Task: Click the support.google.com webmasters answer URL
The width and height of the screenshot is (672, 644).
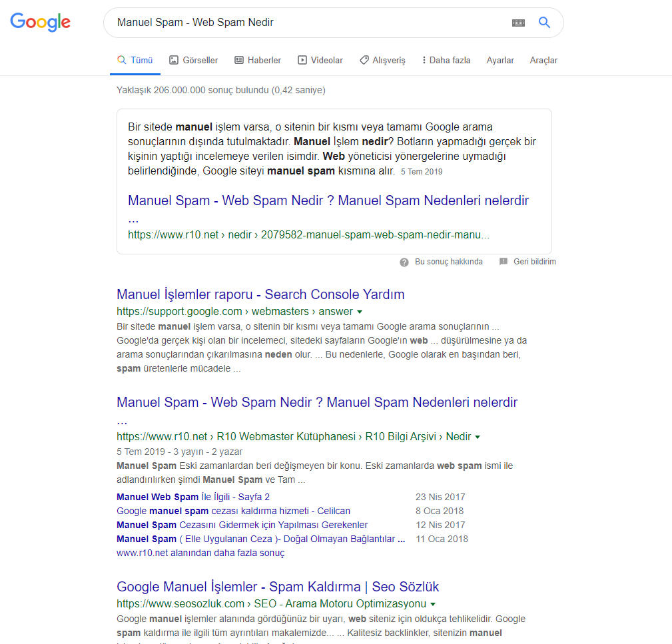Action: click(235, 312)
